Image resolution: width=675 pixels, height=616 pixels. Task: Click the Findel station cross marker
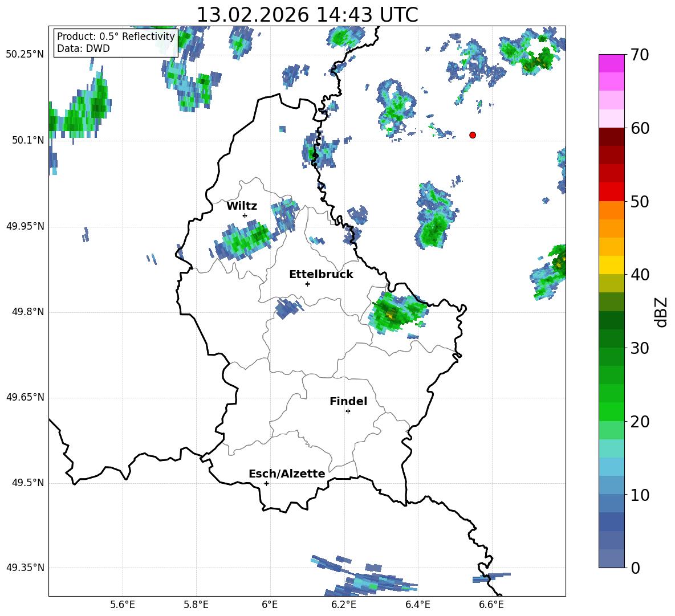(x=348, y=411)
